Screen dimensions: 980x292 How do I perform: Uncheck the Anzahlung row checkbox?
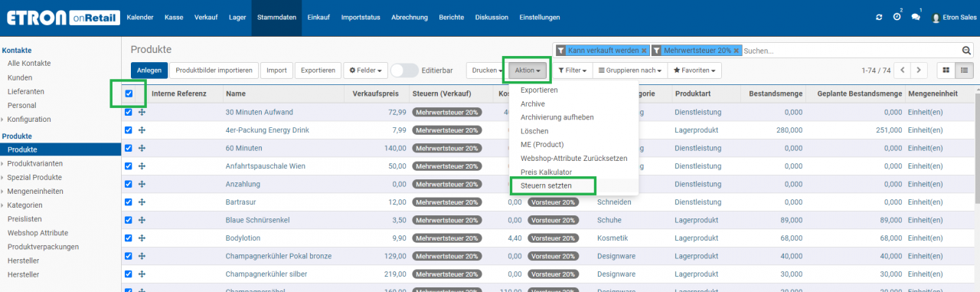point(129,184)
